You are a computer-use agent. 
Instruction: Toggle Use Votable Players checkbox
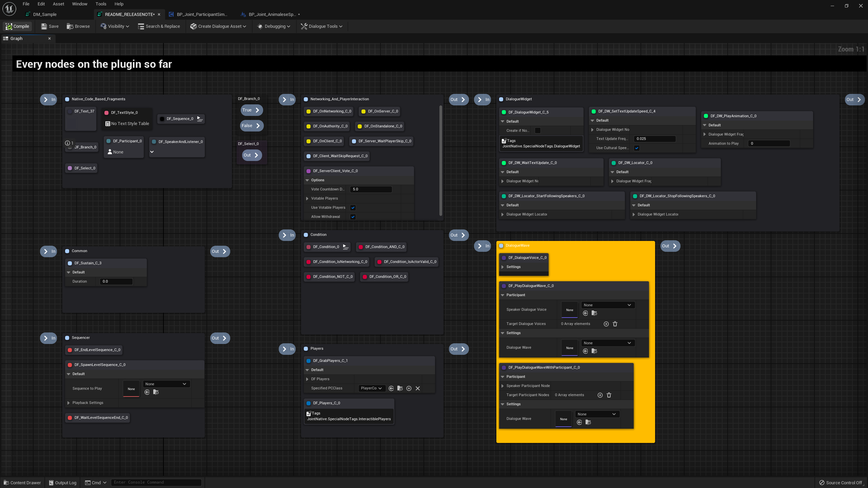click(x=353, y=208)
